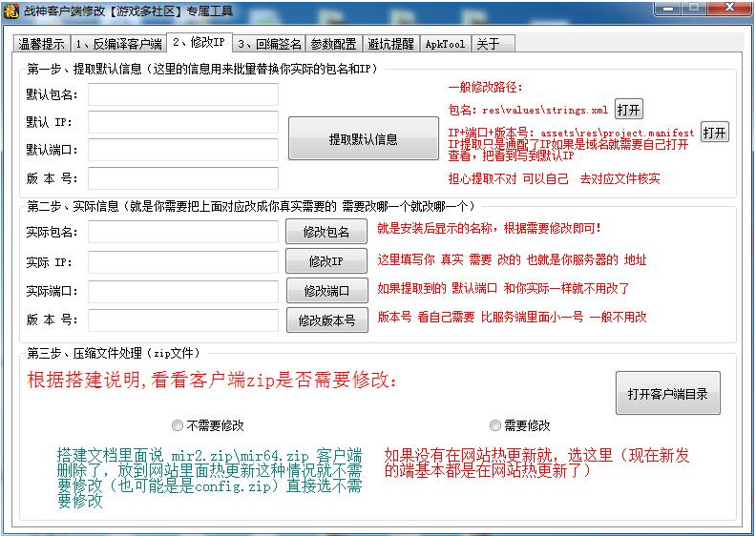
Task: Switch to the ApkTool tab
Action: pyautogui.click(x=445, y=44)
